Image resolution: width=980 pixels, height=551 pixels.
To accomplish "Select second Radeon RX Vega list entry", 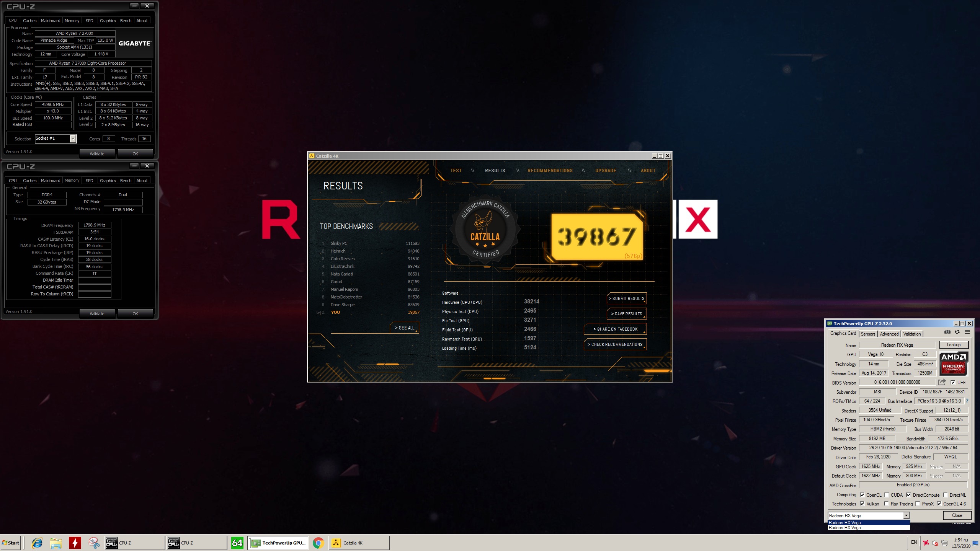I will (868, 527).
